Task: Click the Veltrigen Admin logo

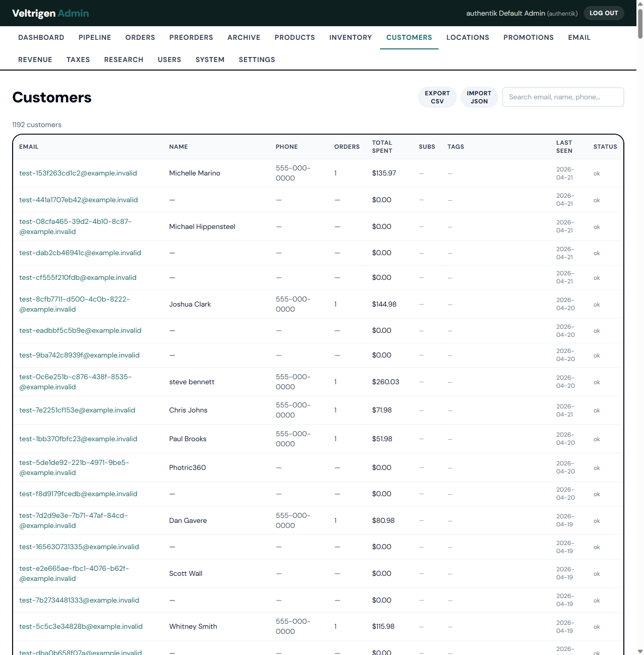Action: 50,13
